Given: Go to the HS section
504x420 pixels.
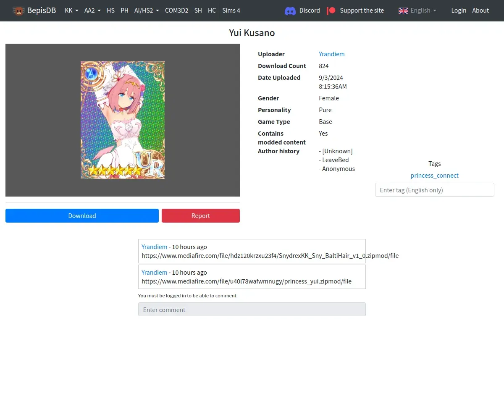Looking at the screenshot, I should [x=110, y=10].
